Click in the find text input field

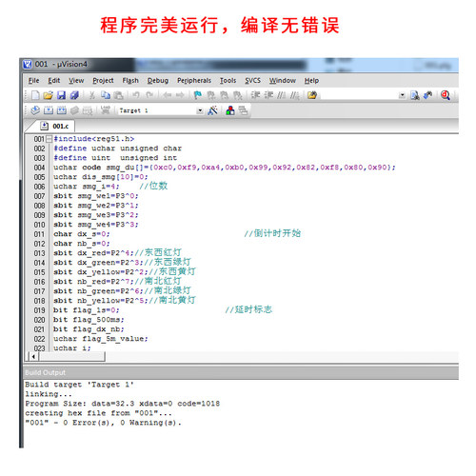coord(359,95)
